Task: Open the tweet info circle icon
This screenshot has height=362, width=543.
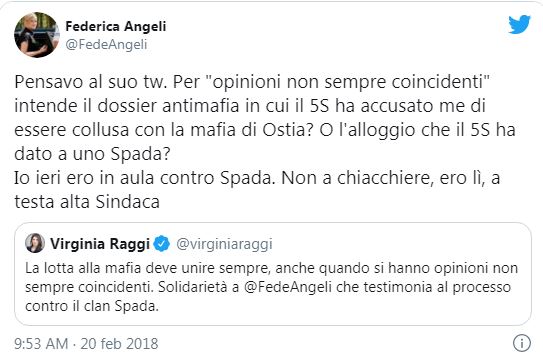Action: click(522, 343)
